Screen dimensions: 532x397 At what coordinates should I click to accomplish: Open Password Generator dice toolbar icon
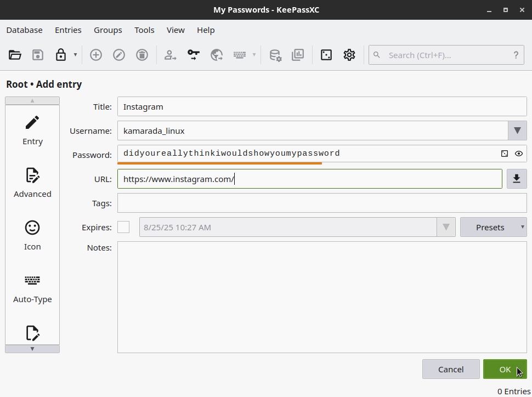coord(326,55)
